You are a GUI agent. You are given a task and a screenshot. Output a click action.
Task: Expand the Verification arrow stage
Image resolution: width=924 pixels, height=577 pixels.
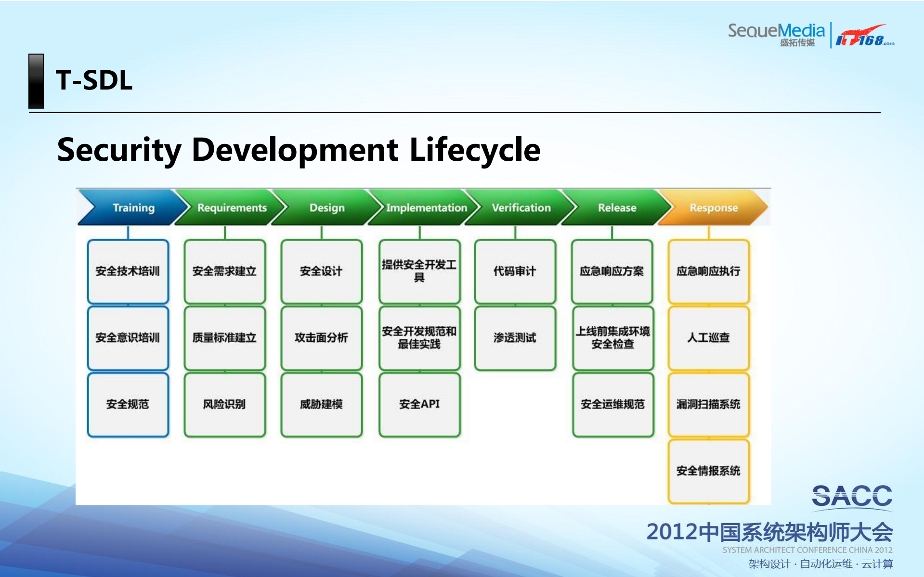[521, 208]
